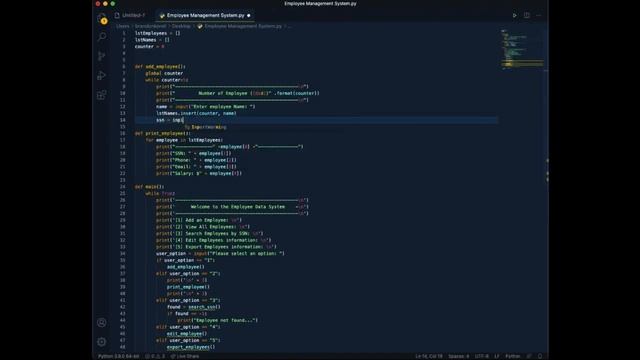Place cursor on 'def add_employee():' line
This screenshot has height=360, width=640.
(x=160, y=67)
